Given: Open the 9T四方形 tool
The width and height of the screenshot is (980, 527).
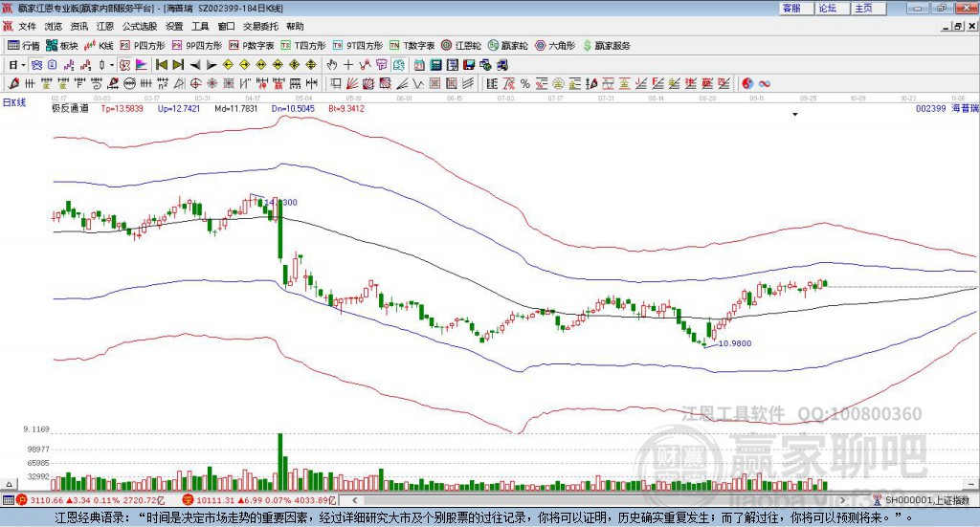Looking at the screenshot, I should (x=358, y=46).
